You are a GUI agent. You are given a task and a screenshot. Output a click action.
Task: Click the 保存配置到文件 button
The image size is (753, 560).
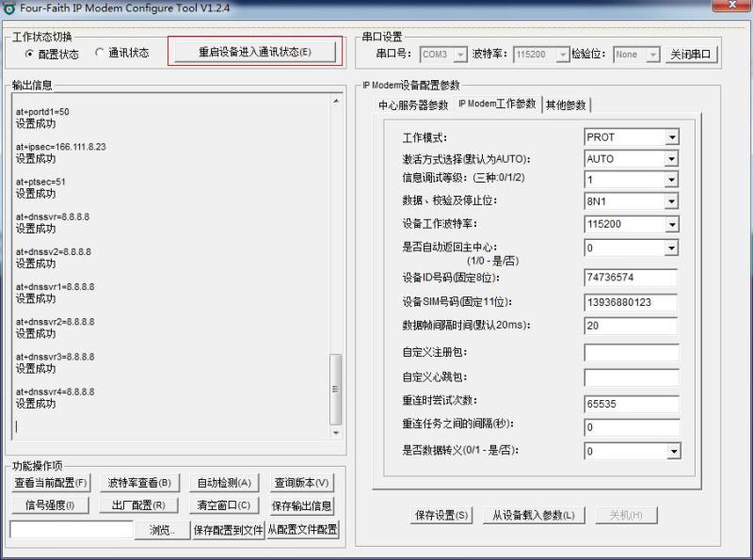[x=229, y=530]
